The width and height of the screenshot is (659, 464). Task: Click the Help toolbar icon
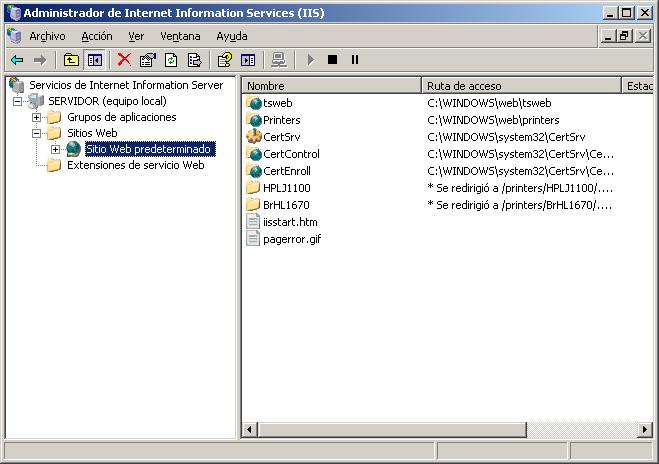(x=225, y=60)
